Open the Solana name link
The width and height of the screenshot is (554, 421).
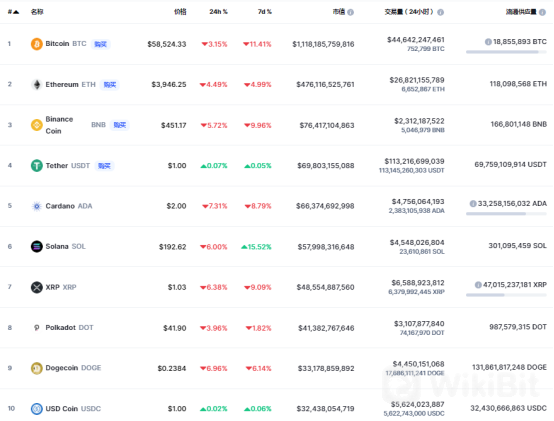pyautogui.click(x=57, y=247)
